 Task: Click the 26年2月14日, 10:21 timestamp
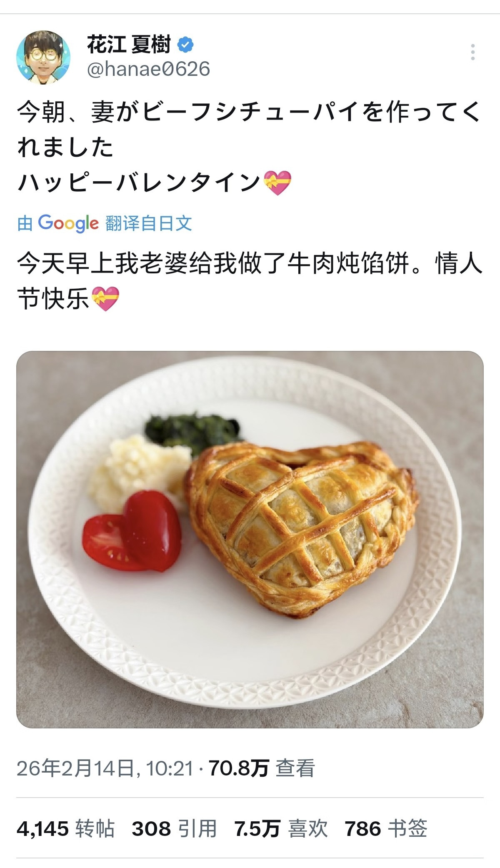pyautogui.click(x=105, y=768)
